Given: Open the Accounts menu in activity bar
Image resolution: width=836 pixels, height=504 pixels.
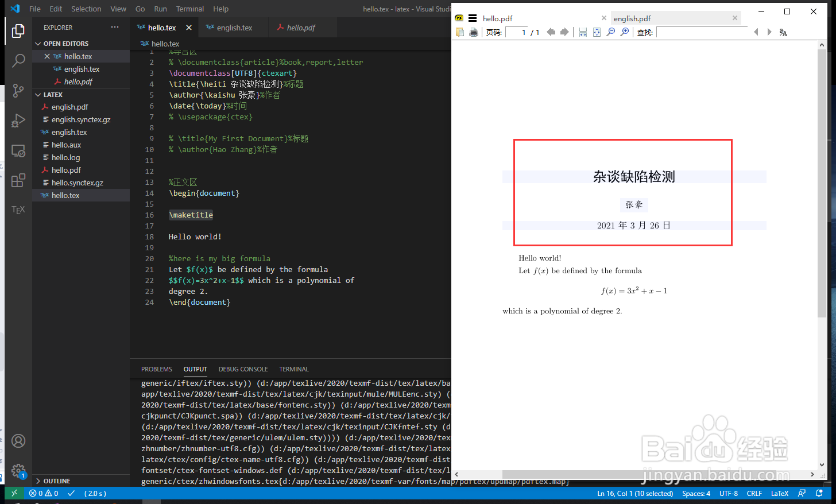Looking at the screenshot, I should (x=18, y=441).
